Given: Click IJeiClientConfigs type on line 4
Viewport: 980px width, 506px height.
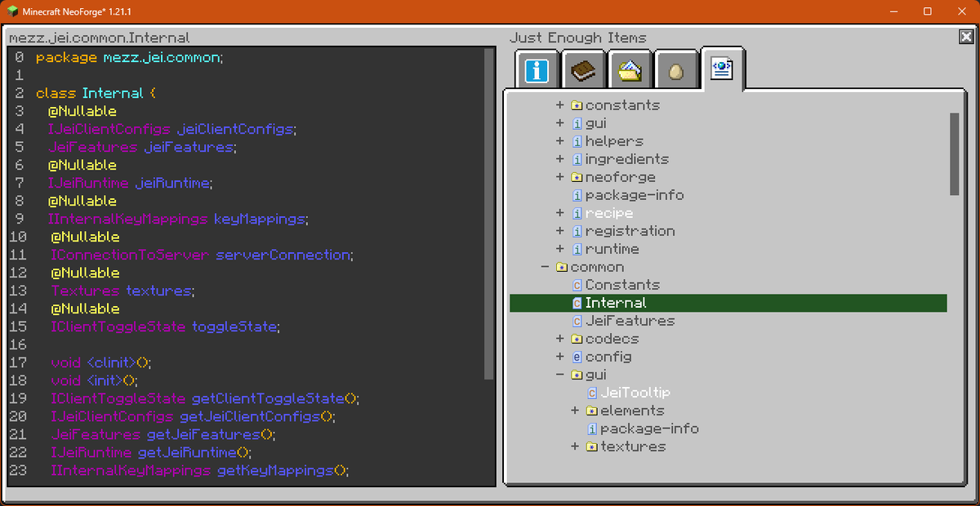Looking at the screenshot, I should (x=109, y=129).
